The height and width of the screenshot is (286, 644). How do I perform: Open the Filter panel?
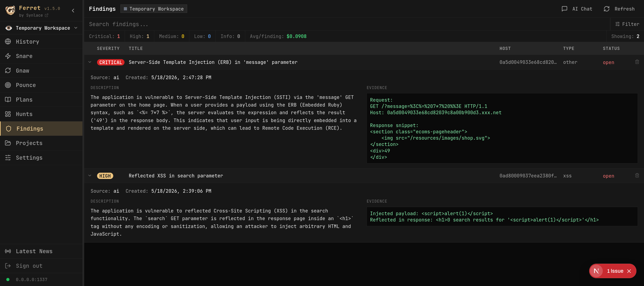(x=627, y=24)
